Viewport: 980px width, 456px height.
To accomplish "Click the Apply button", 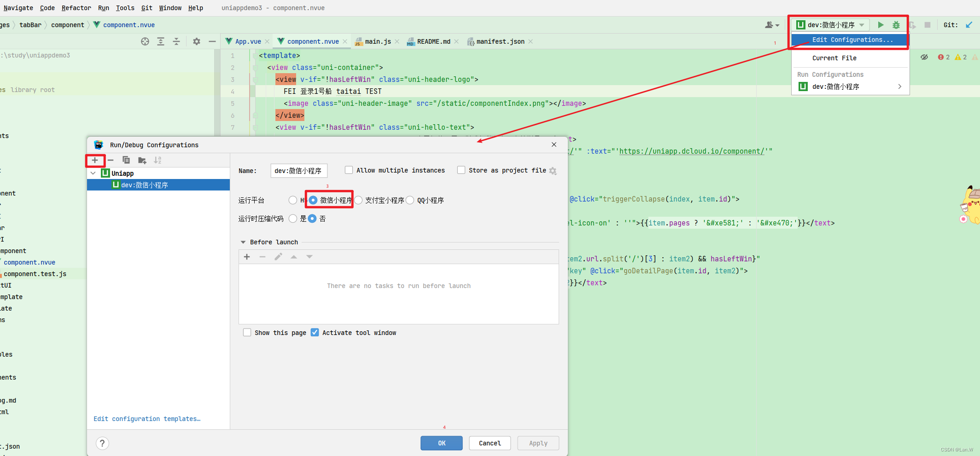I will (538, 443).
